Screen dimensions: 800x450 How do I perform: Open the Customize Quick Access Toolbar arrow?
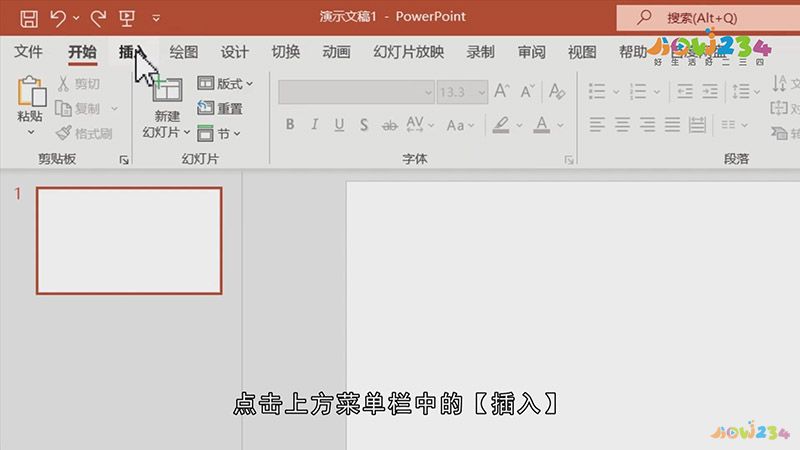[156, 18]
